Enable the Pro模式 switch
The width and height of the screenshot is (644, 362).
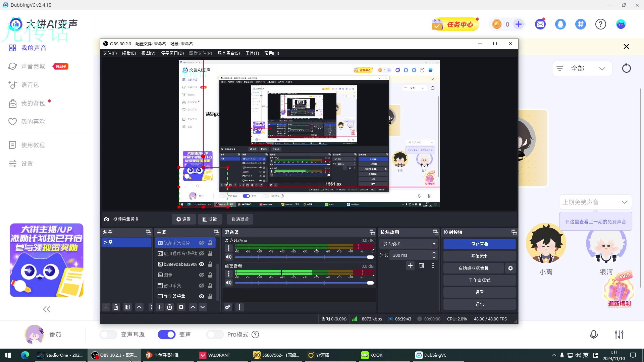click(215, 335)
